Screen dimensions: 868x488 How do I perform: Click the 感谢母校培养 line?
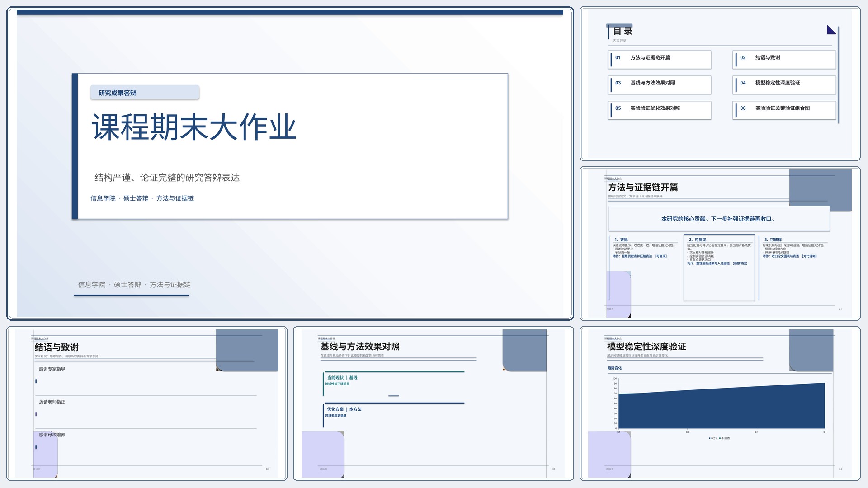(x=52, y=435)
